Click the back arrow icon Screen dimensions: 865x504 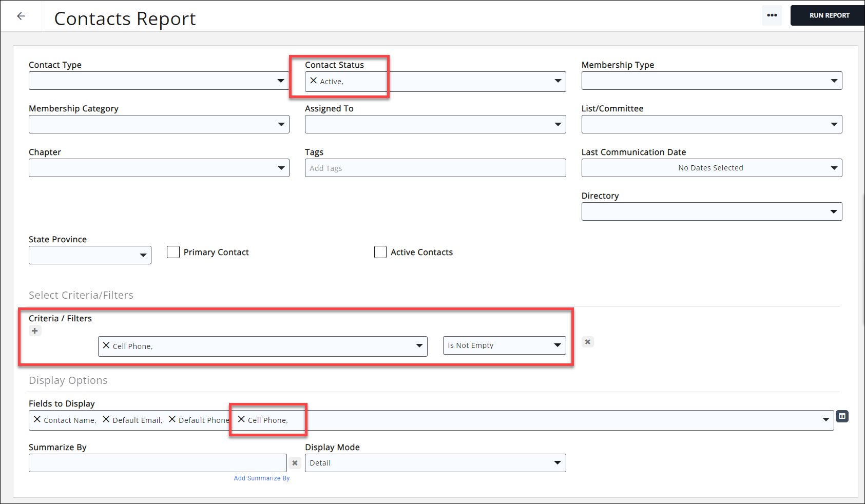pos(21,16)
